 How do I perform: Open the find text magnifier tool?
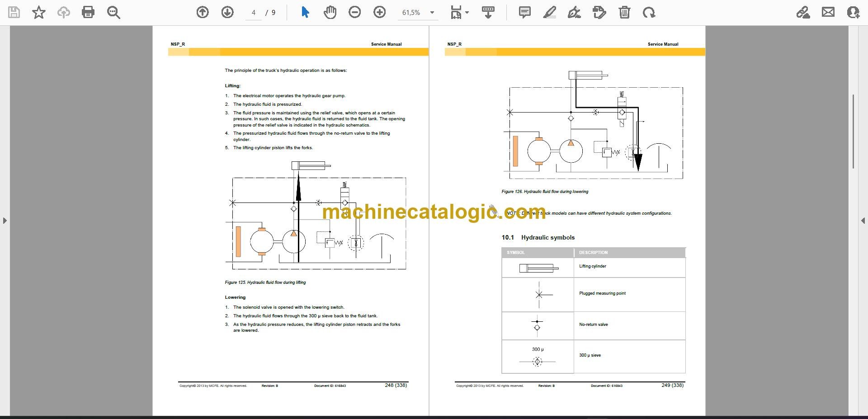113,12
